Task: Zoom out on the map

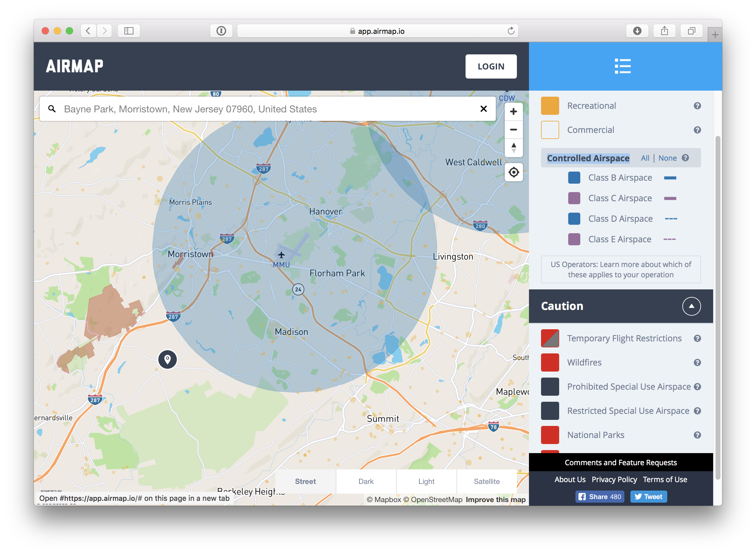Action: click(x=513, y=130)
